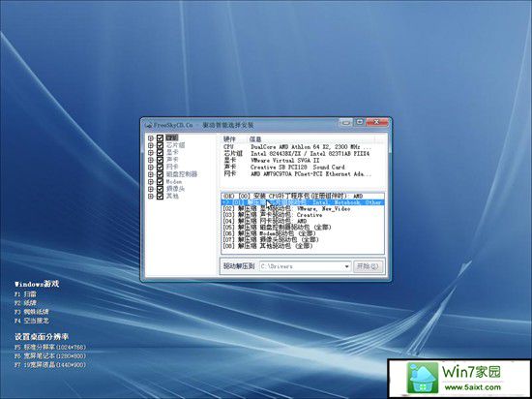Click F7 19宽屏液晶(1440*900) text
Screen dimensions: 532x399
[50, 365]
